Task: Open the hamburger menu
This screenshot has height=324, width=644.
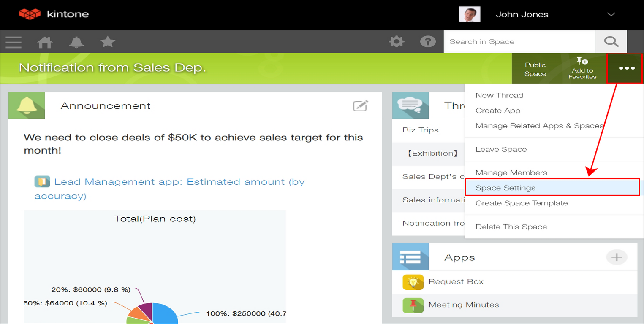Action: pos(13,42)
